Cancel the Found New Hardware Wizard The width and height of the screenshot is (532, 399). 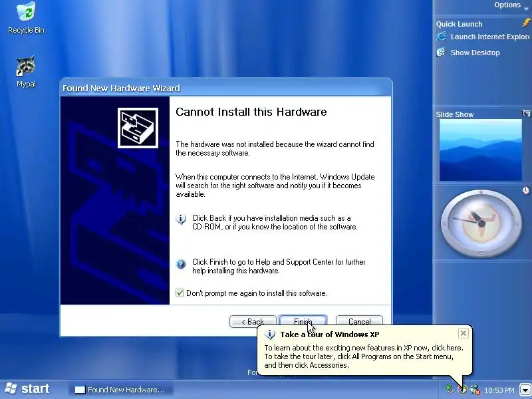[359, 321]
